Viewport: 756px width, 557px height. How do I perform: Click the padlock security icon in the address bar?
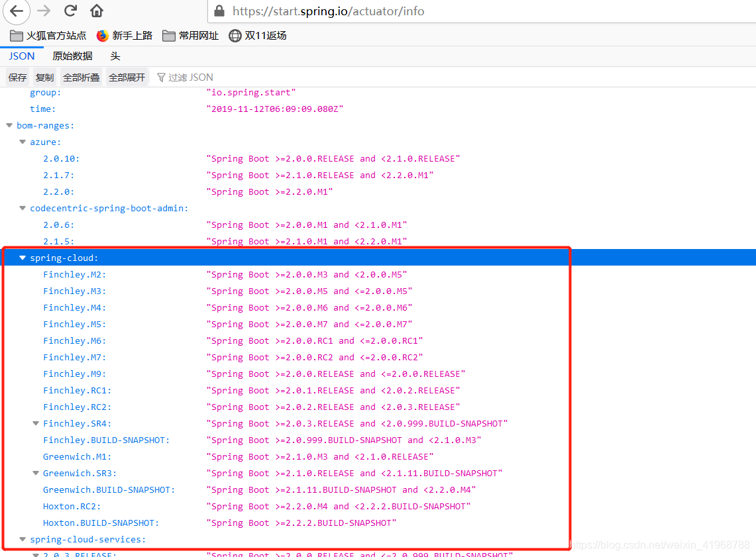(x=219, y=11)
